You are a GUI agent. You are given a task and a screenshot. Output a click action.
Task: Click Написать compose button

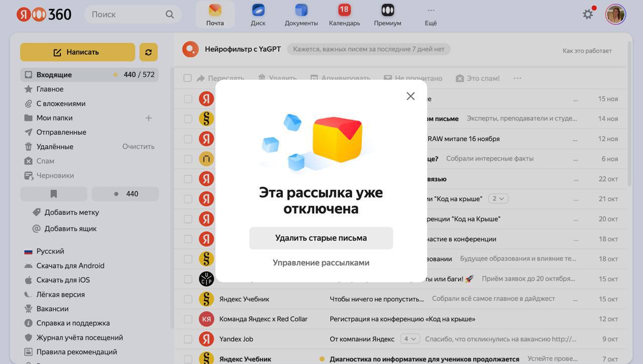[77, 52]
